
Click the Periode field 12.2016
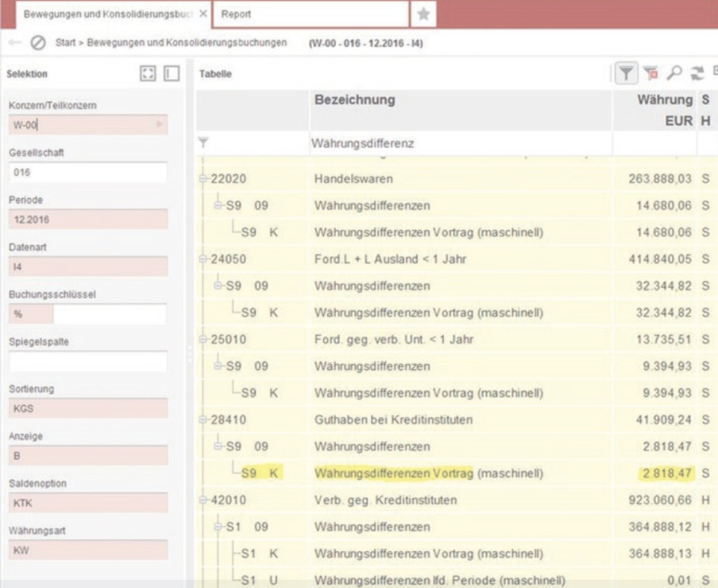[88, 220]
